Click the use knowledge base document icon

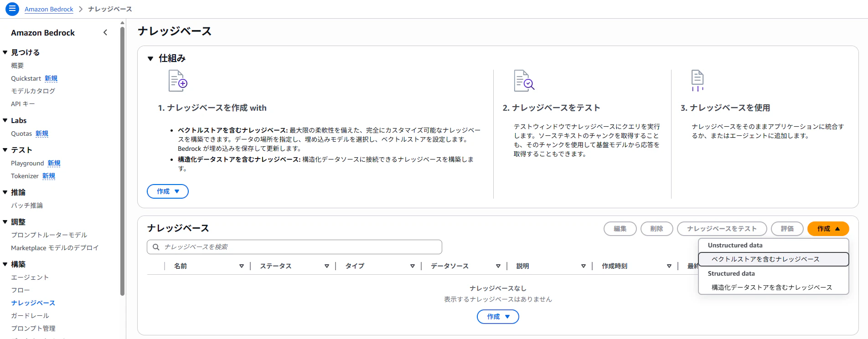point(697,81)
